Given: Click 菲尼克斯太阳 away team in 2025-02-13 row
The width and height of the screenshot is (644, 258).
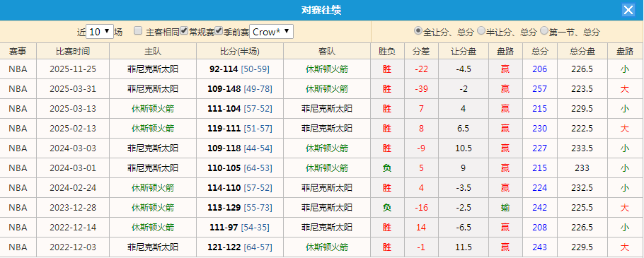Looking at the screenshot, I should [327, 129].
